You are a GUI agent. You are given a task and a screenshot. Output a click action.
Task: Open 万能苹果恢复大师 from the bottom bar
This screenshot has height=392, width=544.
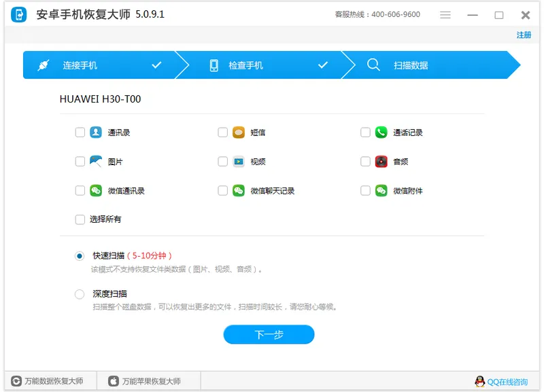[145, 381]
